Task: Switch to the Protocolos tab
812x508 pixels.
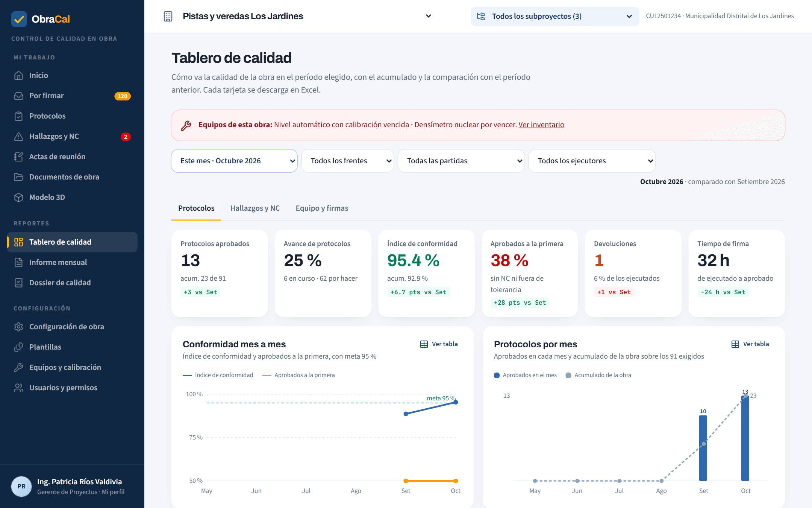Action: 196,208
